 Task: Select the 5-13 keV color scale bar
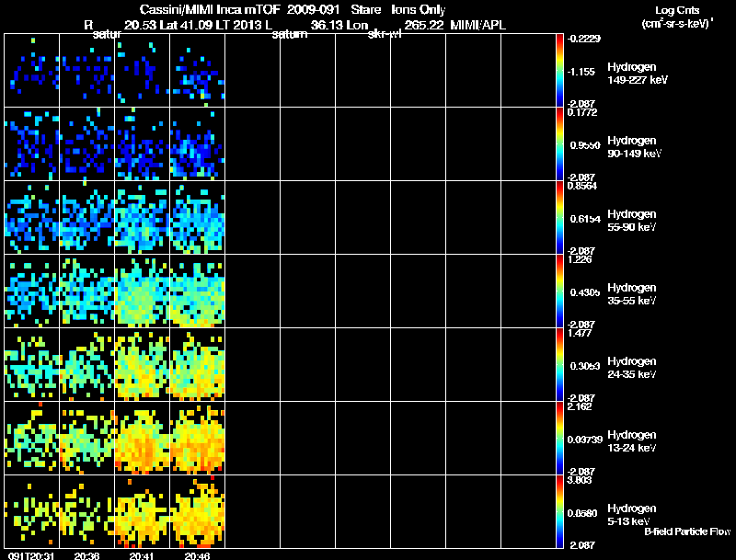[560, 511]
